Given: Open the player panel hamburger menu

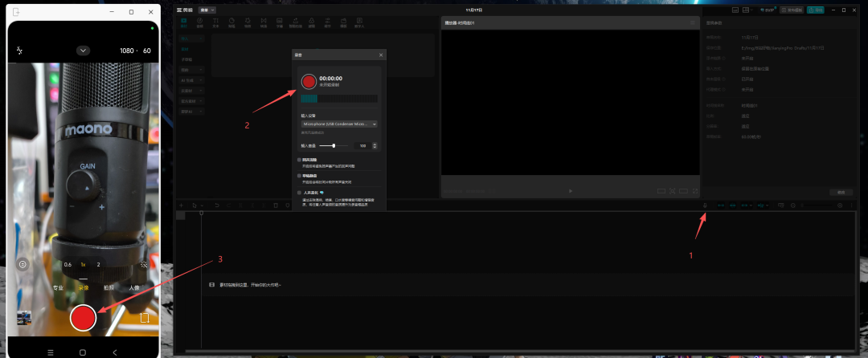Looking at the screenshot, I should [x=693, y=22].
